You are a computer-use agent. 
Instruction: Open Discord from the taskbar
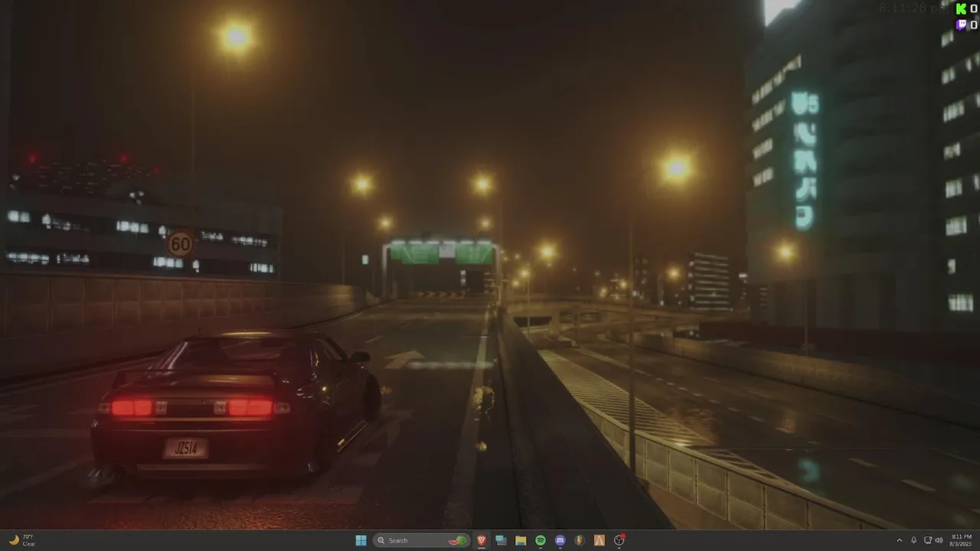coord(560,540)
